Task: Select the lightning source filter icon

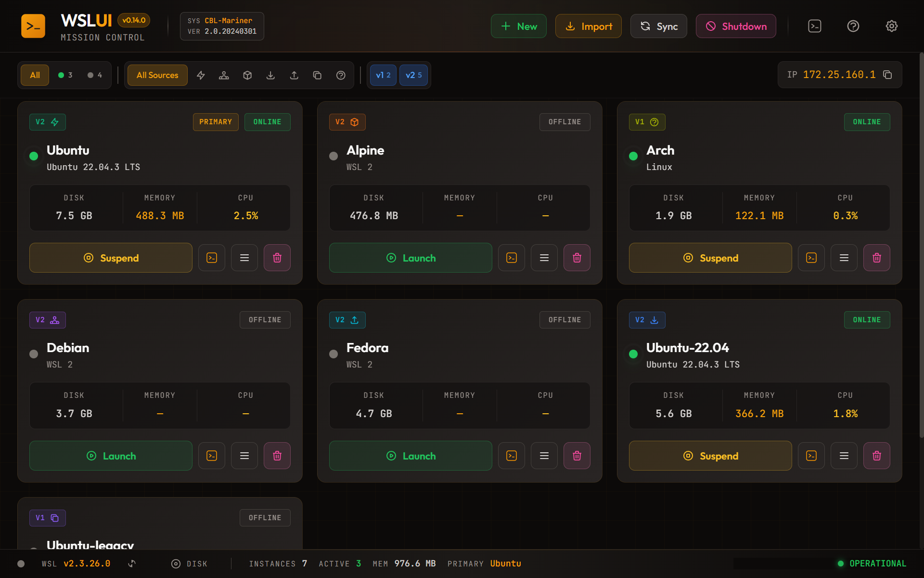Action: coord(201,75)
